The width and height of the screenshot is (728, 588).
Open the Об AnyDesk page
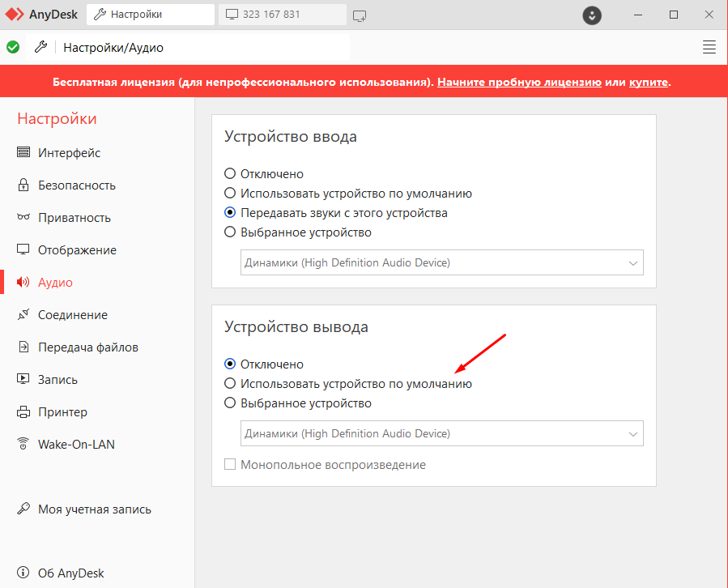(70, 573)
